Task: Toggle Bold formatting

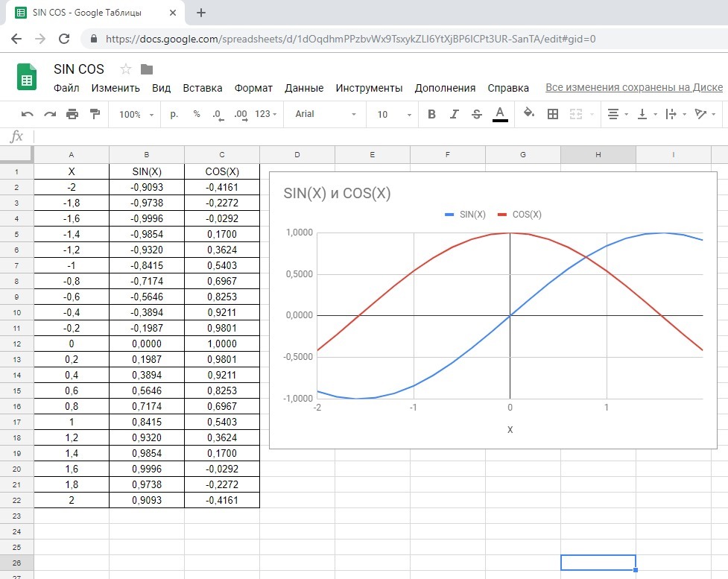Action: pos(431,114)
